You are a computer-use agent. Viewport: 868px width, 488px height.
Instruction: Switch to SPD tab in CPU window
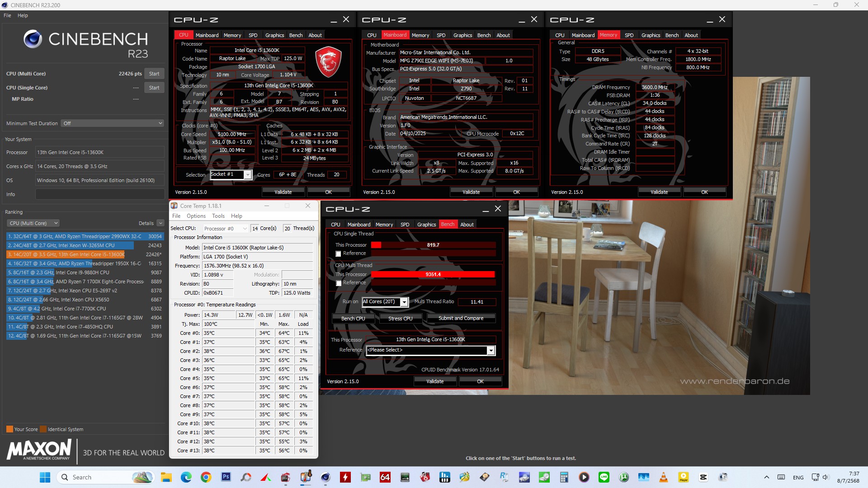coord(253,35)
